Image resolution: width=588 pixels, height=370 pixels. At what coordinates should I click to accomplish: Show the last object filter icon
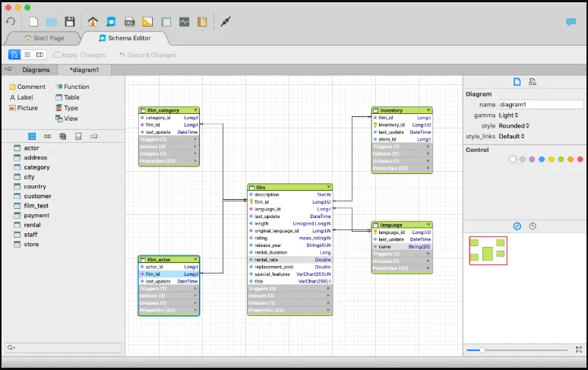point(93,136)
